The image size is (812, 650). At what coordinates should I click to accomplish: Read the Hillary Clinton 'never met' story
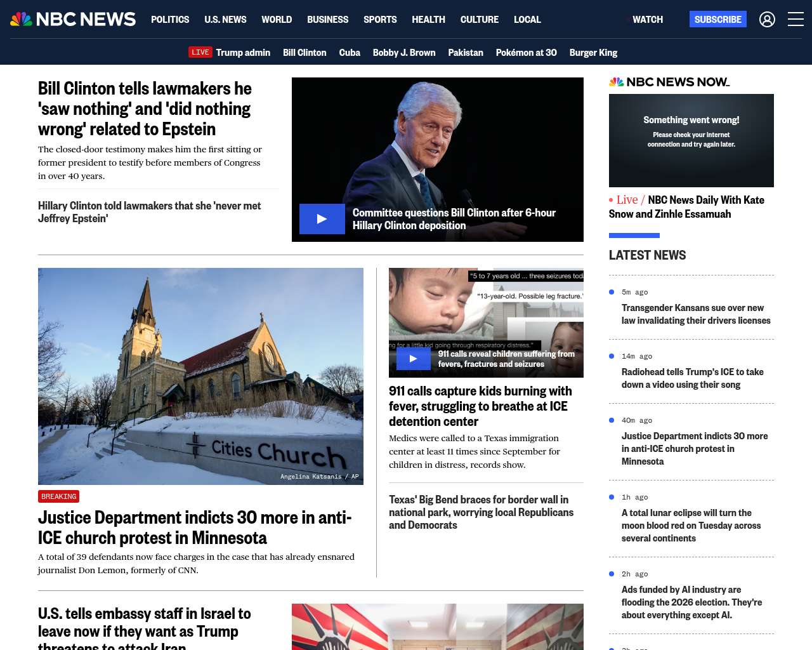tap(149, 212)
